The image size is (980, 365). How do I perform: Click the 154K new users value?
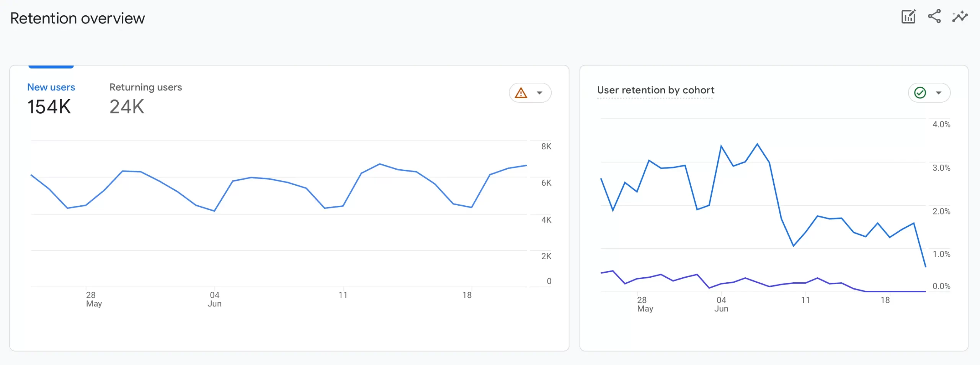click(x=49, y=107)
